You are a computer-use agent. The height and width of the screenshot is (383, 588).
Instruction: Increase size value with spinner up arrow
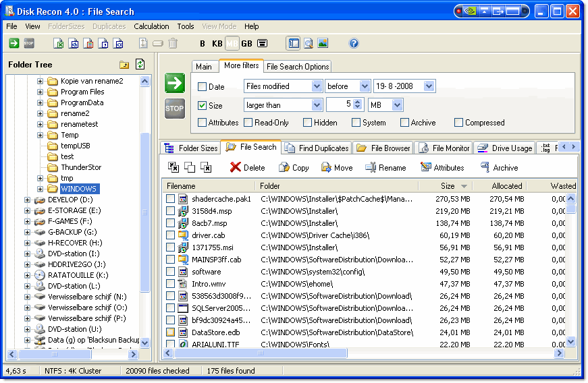[x=357, y=102]
